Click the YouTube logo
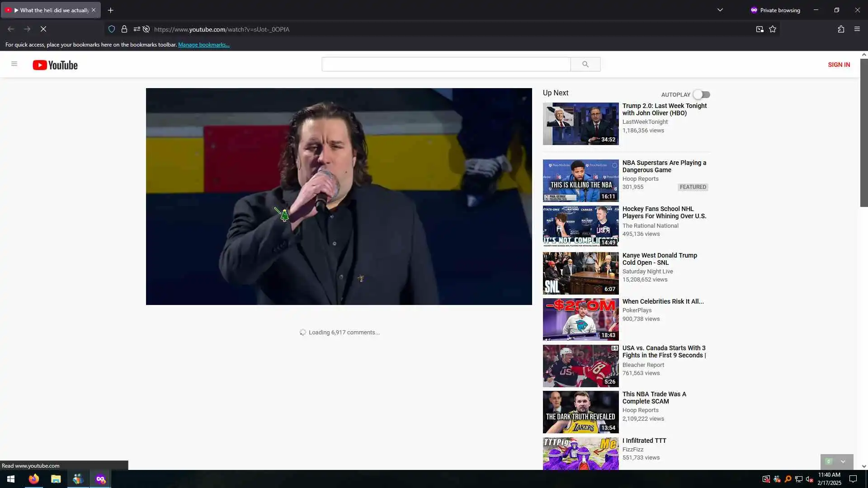Image resolution: width=868 pixels, height=488 pixels. (55, 65)
